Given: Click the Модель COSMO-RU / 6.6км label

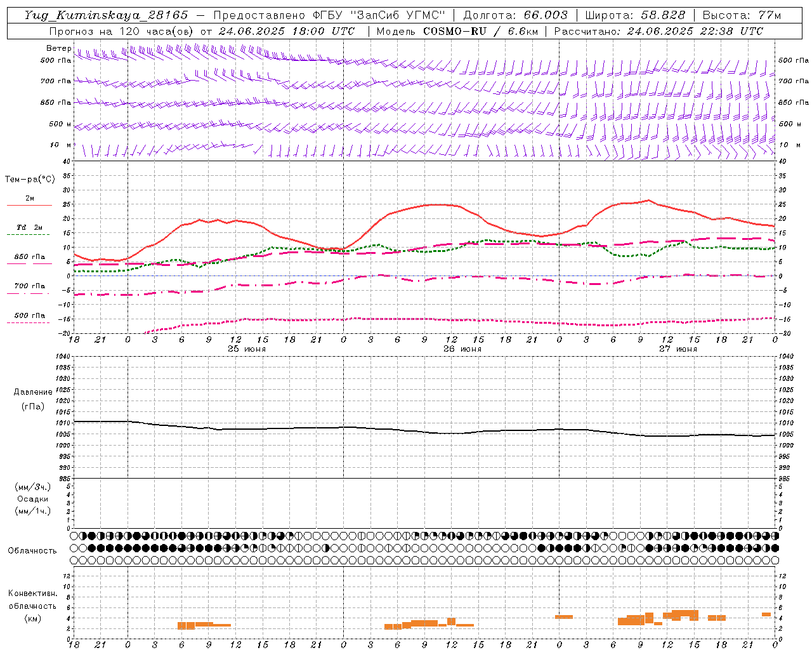Looking at the screenshot, I should [457, 31].
